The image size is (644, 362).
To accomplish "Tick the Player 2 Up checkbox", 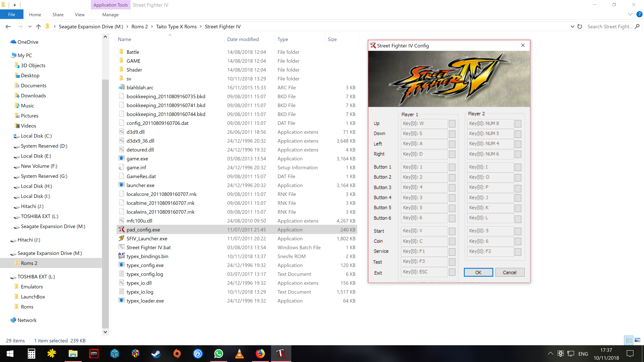I will pos(518,123).
